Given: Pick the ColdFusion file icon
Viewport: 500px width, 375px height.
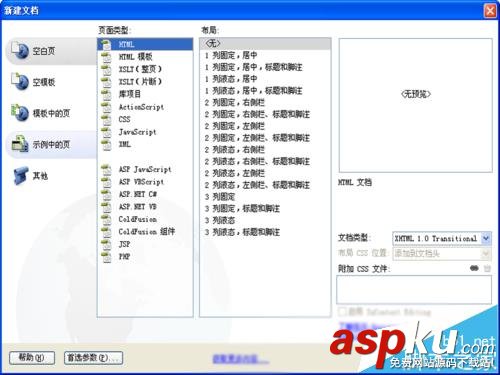Looking at the screenshot, I should [x=106, y=219].
